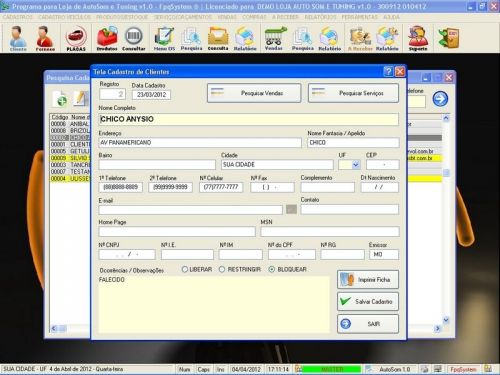Image resolution: width=500 pixels, height=375 pixels.
Task: Click the CEP input field
Action: 382,164
